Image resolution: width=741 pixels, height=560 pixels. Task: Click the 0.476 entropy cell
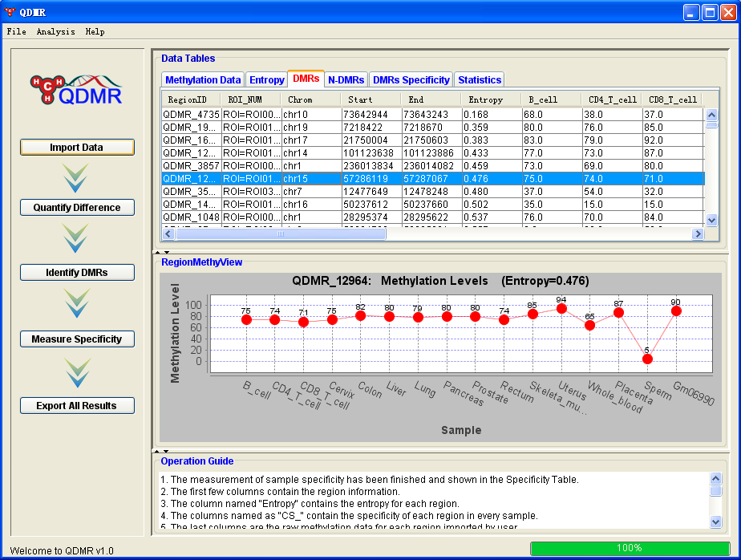[x=492, y=179]
